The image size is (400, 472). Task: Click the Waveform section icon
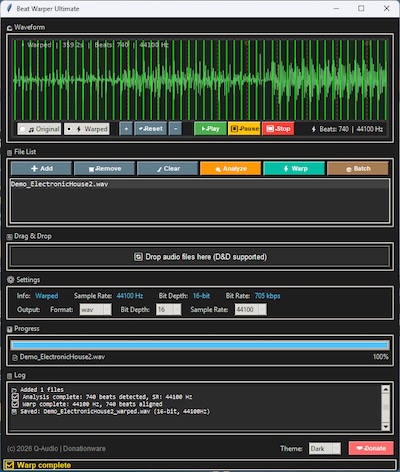pos(9,28)
